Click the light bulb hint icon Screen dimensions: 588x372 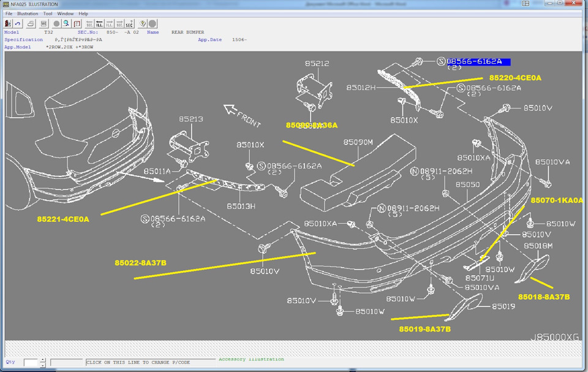tap(143, 23)
